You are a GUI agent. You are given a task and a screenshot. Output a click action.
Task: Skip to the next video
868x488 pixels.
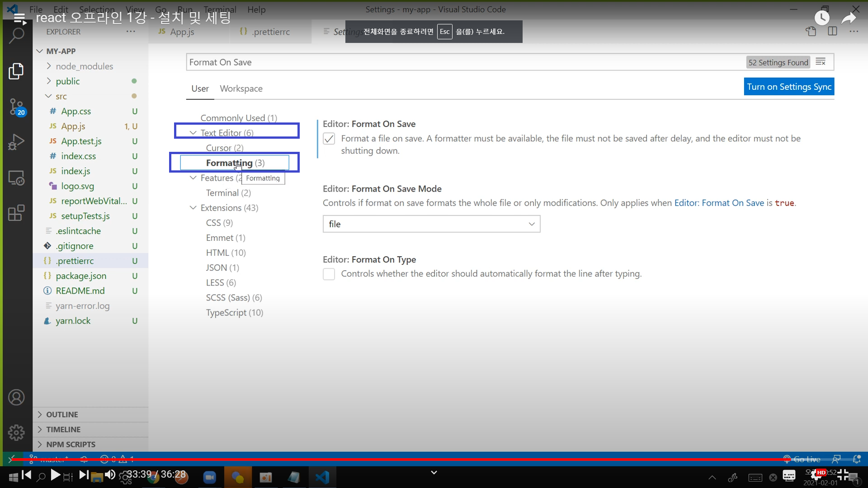click(x=84, y=475)
